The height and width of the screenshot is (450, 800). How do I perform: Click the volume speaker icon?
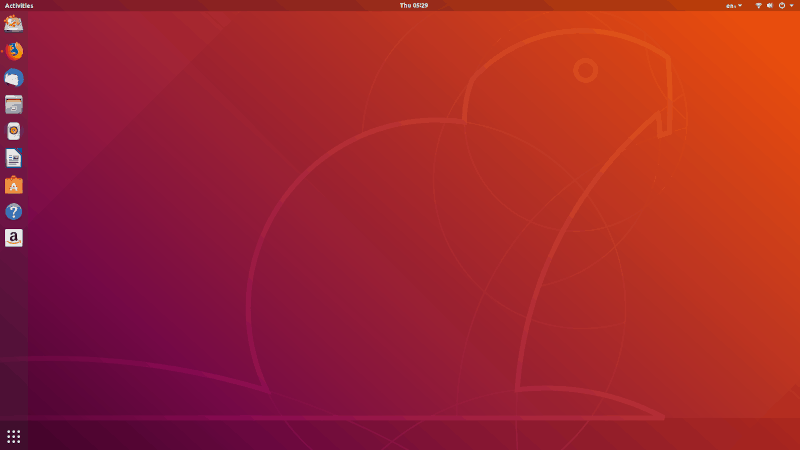[770, 6]
